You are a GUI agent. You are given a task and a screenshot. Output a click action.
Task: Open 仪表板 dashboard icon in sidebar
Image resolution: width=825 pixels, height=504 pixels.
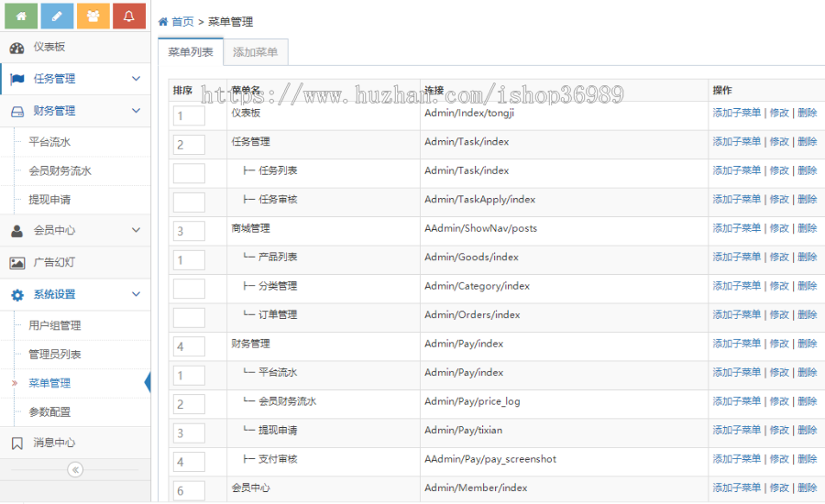tap(16, 48)
